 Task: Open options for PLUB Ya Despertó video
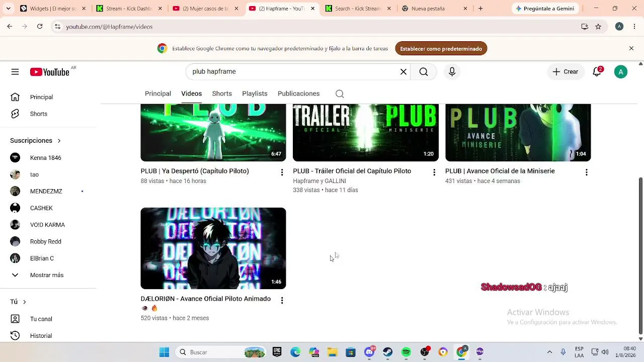point(282,172)
